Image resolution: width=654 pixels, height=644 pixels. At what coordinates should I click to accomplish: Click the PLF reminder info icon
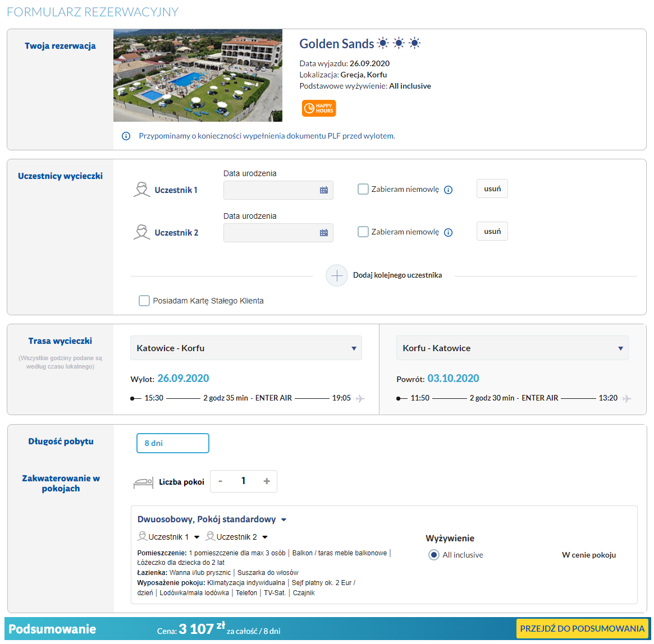[x=126, y=136]
